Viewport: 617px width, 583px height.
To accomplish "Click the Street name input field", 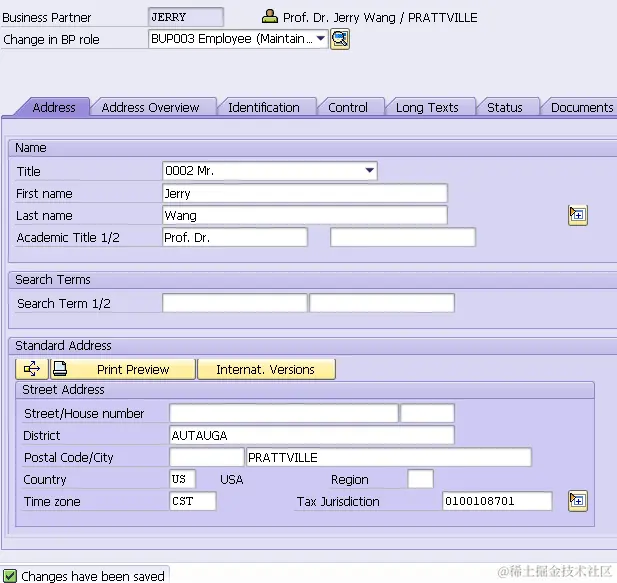I will click(283, 413).
